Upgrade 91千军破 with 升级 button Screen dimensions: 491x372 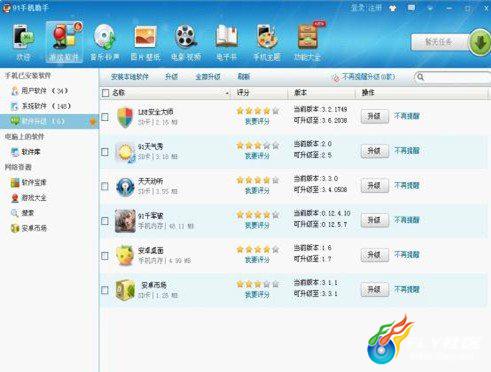(375, 220)
